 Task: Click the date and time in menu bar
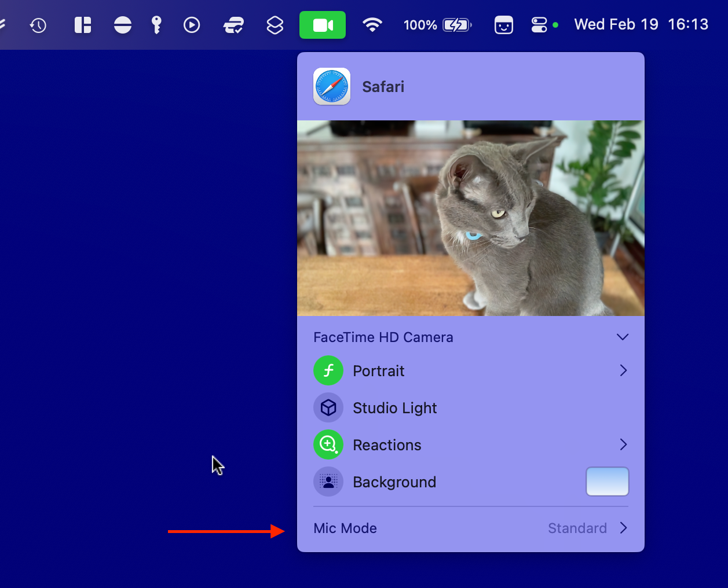pyautogui.click(x=641, y=24)
